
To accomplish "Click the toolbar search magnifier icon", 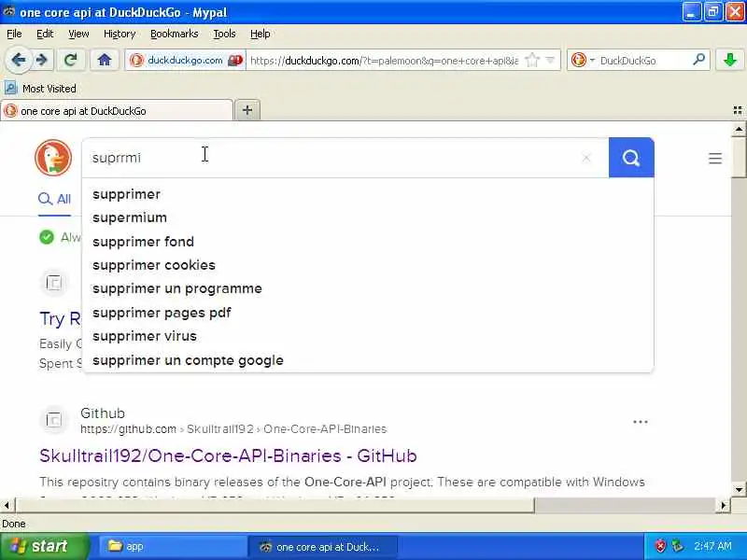I will coord(698,60).
